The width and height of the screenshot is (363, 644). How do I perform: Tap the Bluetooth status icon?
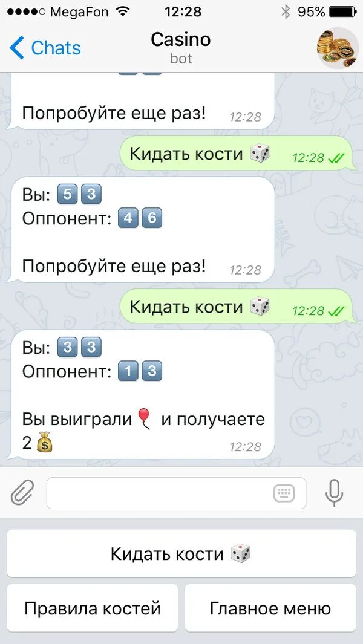coord(286,12)
